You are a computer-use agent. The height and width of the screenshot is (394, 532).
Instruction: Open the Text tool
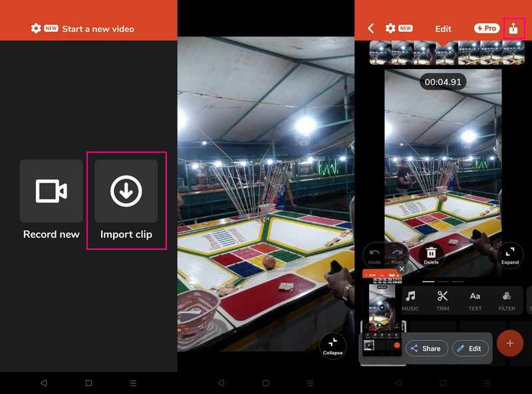475,300
